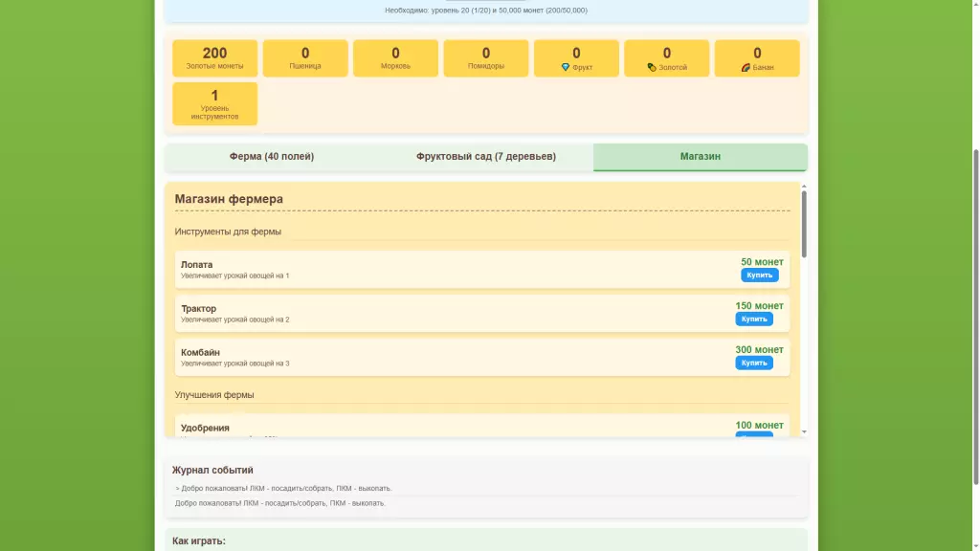This screenshot has height=551, width=980.
Task: Purchase the Комбайн with its Купить button
Action: [x=754, y=364]
